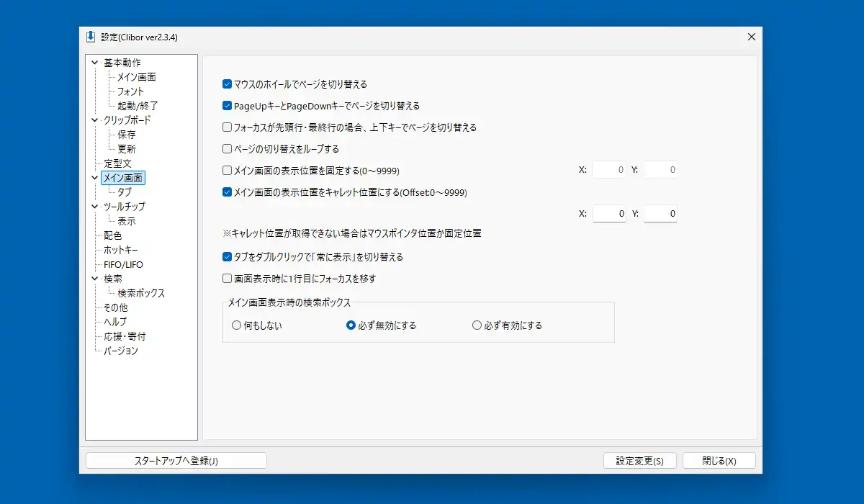Disable マウスのホイールでページを切り替える checkbox

click(228, 84)
